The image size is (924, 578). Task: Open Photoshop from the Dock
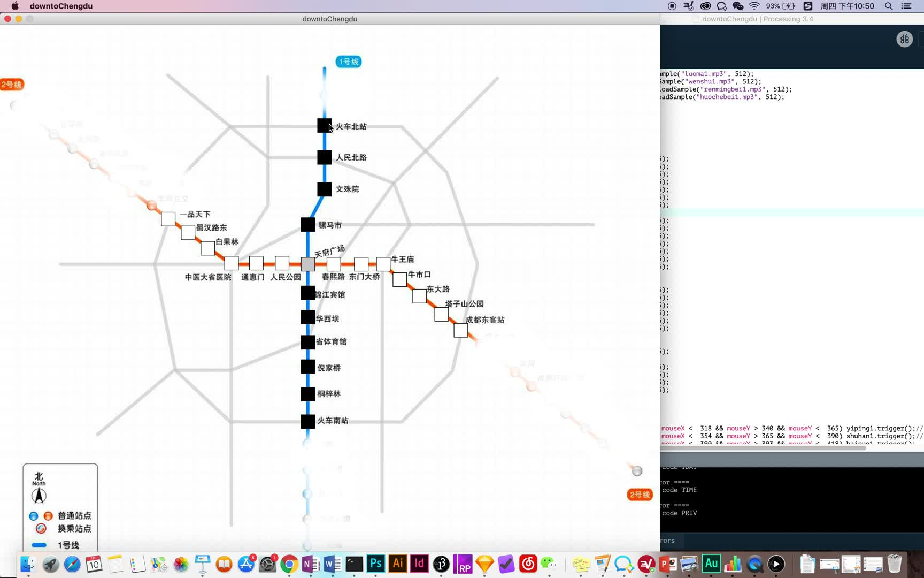point(376,564)
